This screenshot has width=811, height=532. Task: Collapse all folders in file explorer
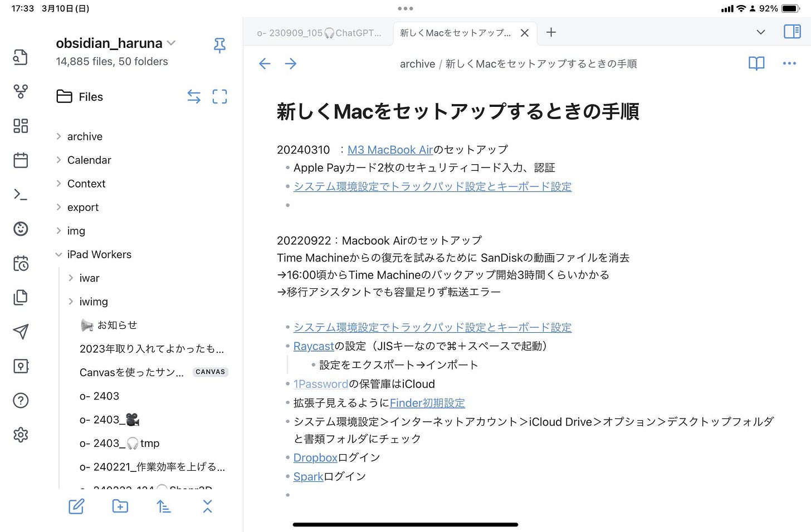[208, 506]
